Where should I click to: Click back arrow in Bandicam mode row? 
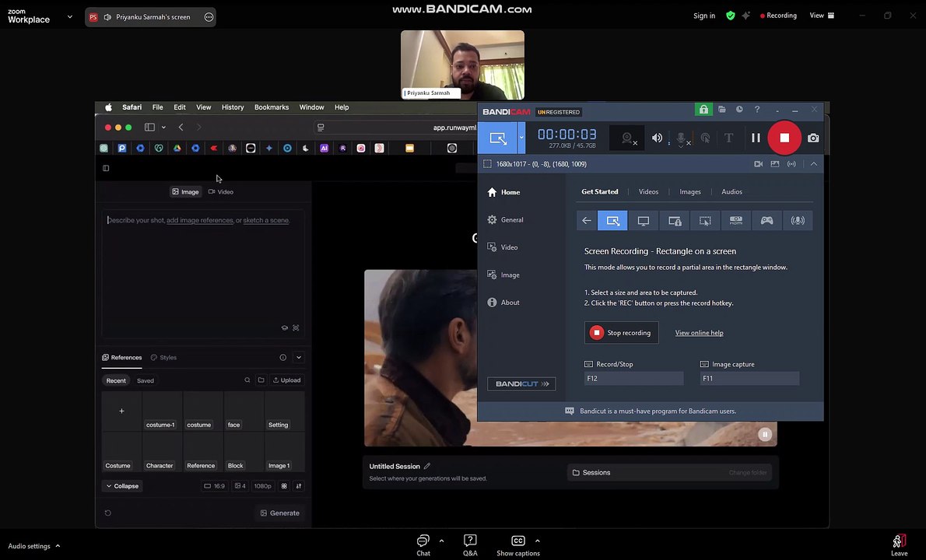click(x=587, y=221)
